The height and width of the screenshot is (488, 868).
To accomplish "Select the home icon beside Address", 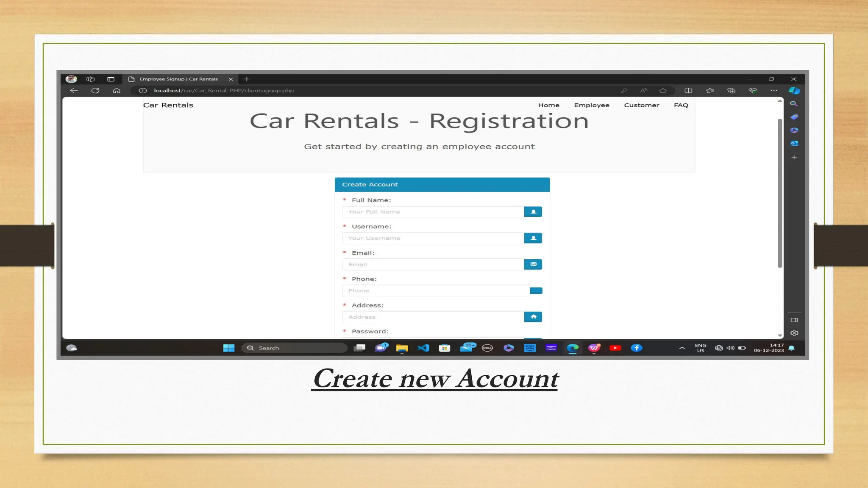I will coord(533,317).
